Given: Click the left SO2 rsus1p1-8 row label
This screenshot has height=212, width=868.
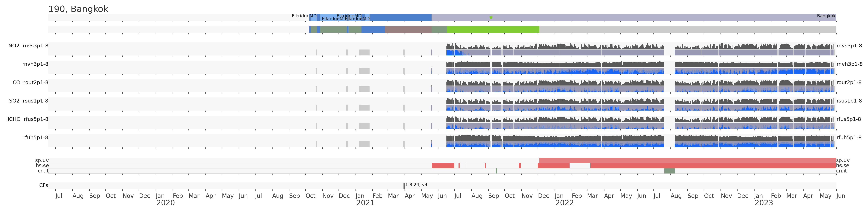Looking at the screenshot, I should (28, 101).
